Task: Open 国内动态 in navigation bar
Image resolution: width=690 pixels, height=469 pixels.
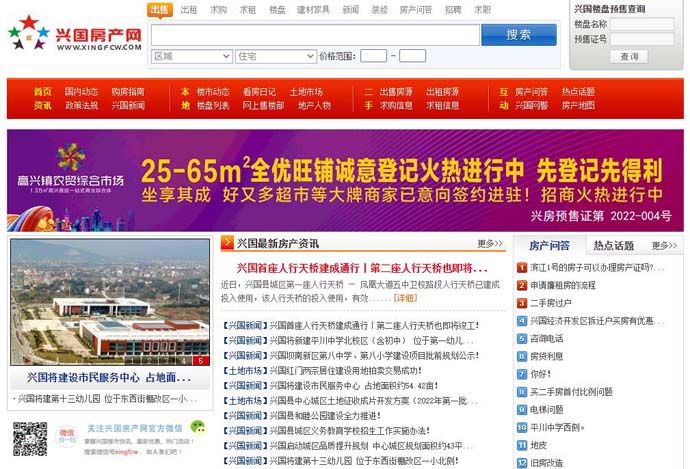Action: point(81,92)
